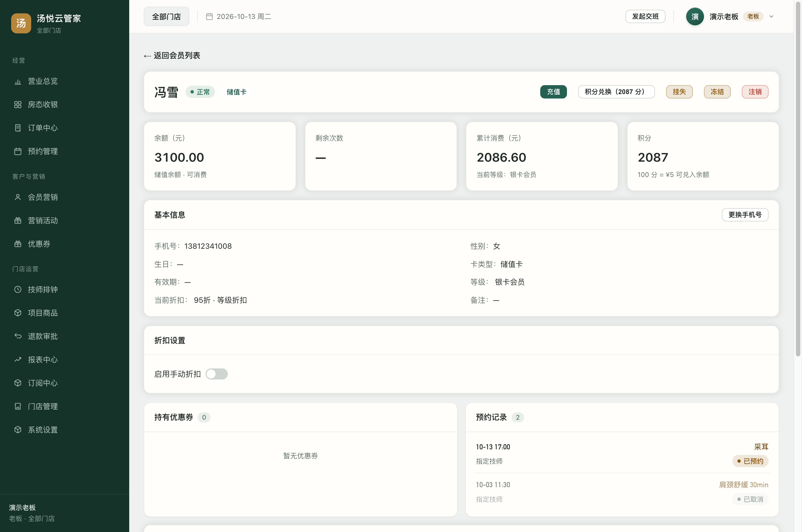The width and height of the screenshot is (802, 532).
Task: Click the 系统设置 cube icon
Action: point(18,430)
